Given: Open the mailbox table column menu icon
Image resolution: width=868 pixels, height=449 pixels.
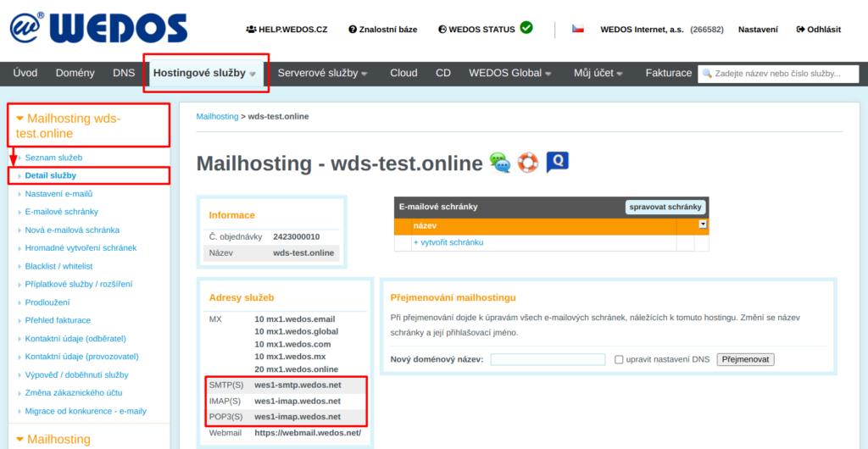Looking at the screenshot, I should [x=703, y=224].
